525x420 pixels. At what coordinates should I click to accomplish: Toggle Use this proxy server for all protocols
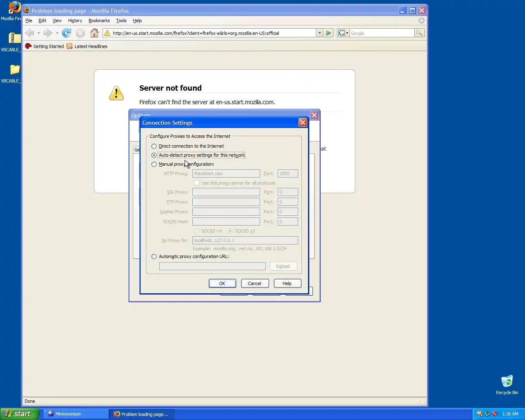point(196,183)
